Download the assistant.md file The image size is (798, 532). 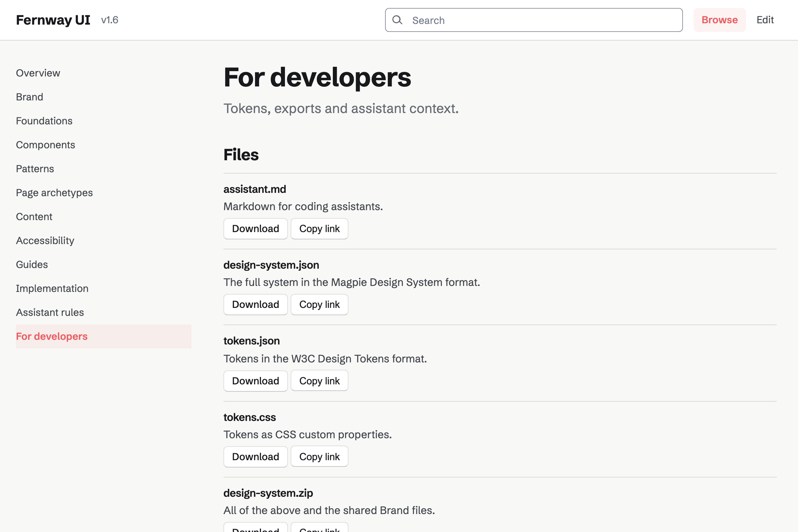tap(255, 229)
